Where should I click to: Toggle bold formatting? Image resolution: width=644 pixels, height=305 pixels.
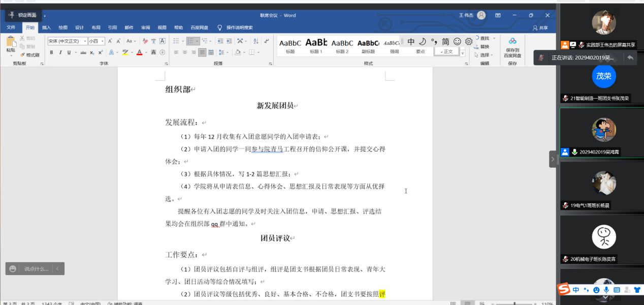[51, 52]
